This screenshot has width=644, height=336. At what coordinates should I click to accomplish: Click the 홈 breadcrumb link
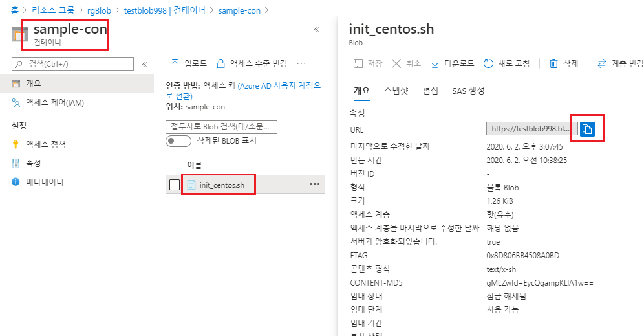pyautogui.click(x=14, y=11)
